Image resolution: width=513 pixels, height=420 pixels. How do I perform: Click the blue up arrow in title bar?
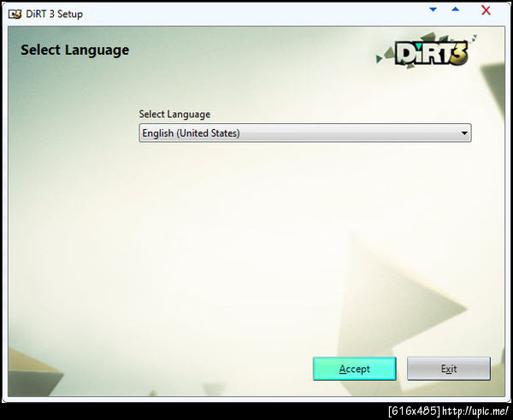[455, 9]
